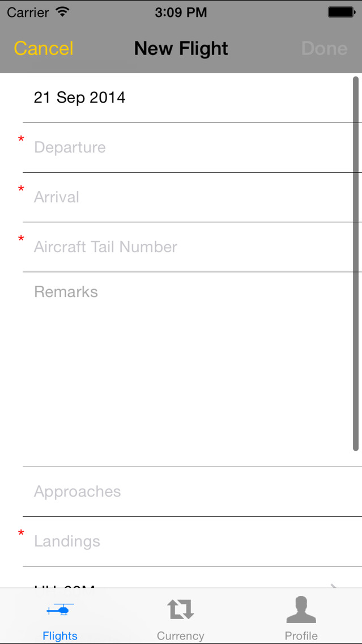Viewport: 362px width, 644px height.
Task: Cancel the new flight entry
Action: coord(43,49)
